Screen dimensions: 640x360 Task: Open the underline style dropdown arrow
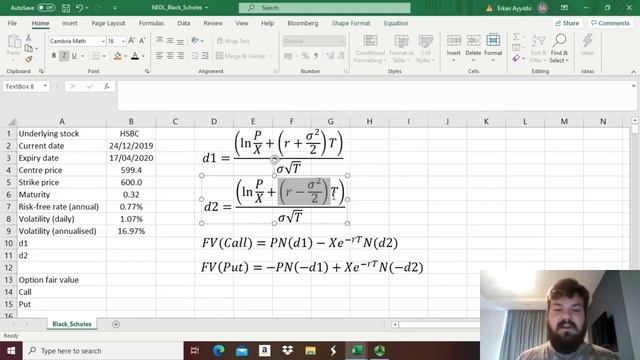[82, 56]
